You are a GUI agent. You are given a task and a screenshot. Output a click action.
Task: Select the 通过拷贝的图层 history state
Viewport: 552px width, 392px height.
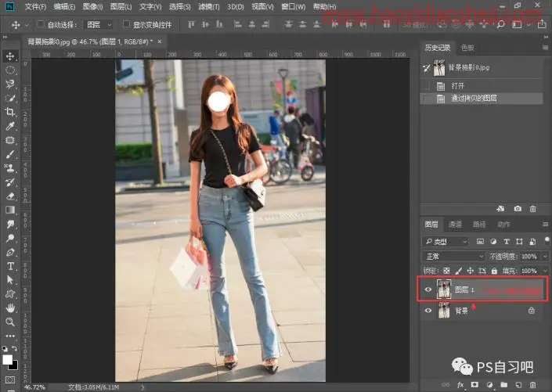(x=482, y=98)
